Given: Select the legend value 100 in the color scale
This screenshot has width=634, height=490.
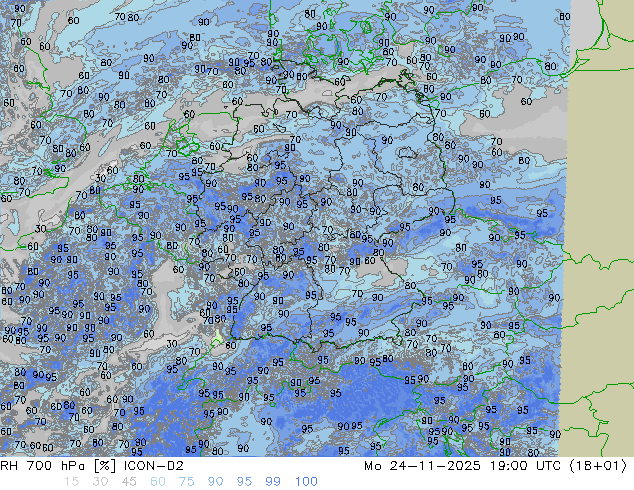Looking at the screenshot, I should (306, 482).
